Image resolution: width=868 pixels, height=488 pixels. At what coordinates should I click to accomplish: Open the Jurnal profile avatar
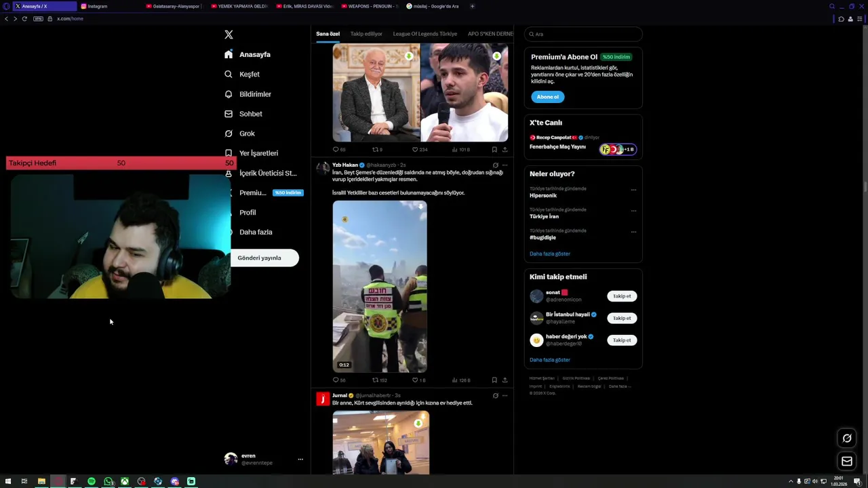pyautogui.click(x=323, y=399)
